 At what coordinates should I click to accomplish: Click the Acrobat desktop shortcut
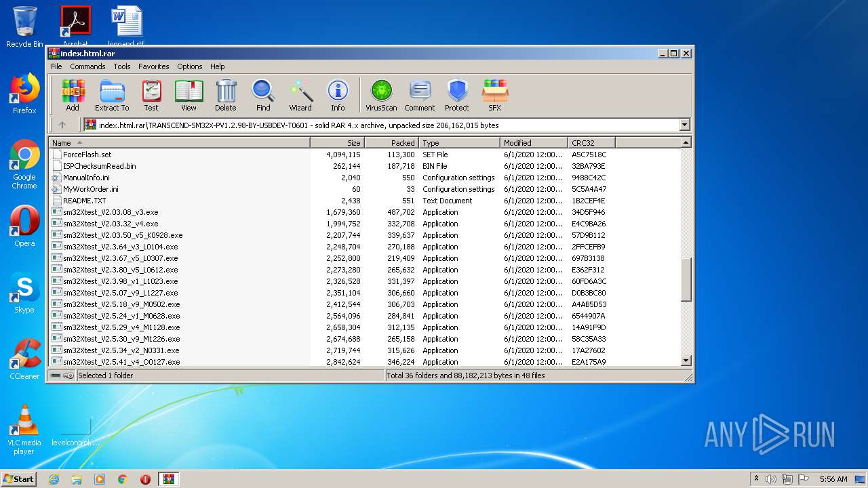[x=75, y=27]
